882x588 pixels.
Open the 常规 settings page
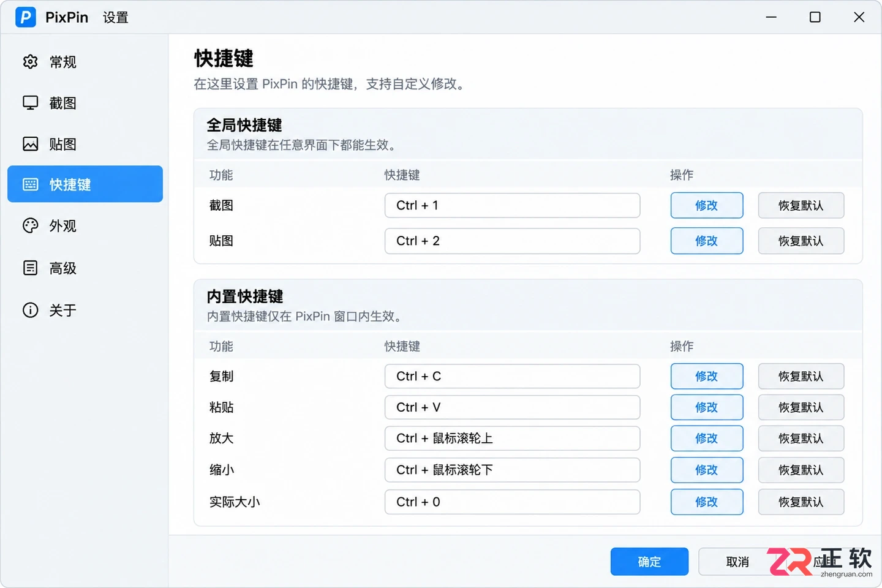(85, 62)
